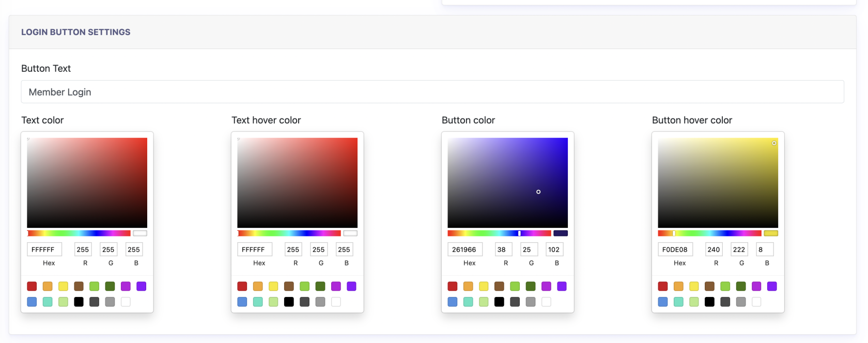
Task: Pick the white preset swatch in Text color
Action: [x=126, y=302]
